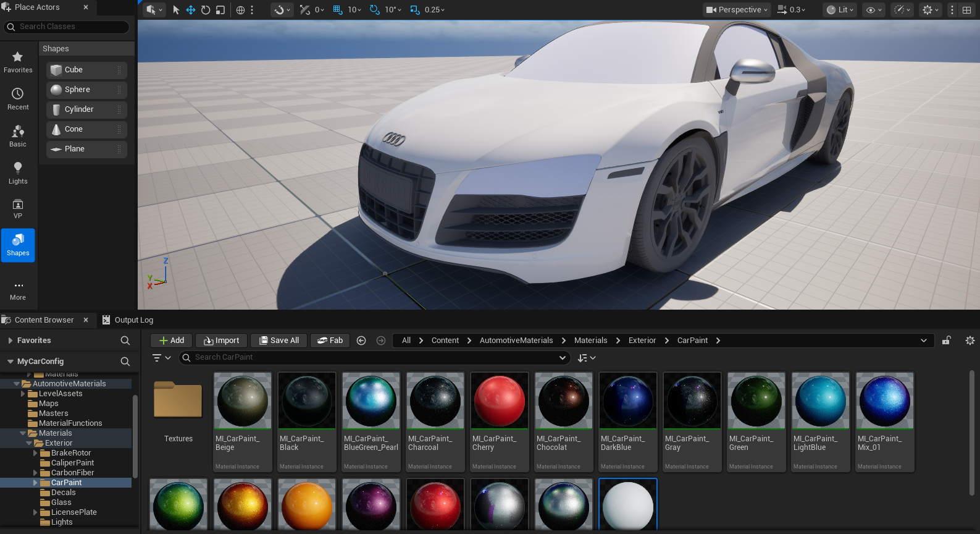Expand the LicensePlate folder
Viewport: 980px width, 534px height.
pos(35,512)
